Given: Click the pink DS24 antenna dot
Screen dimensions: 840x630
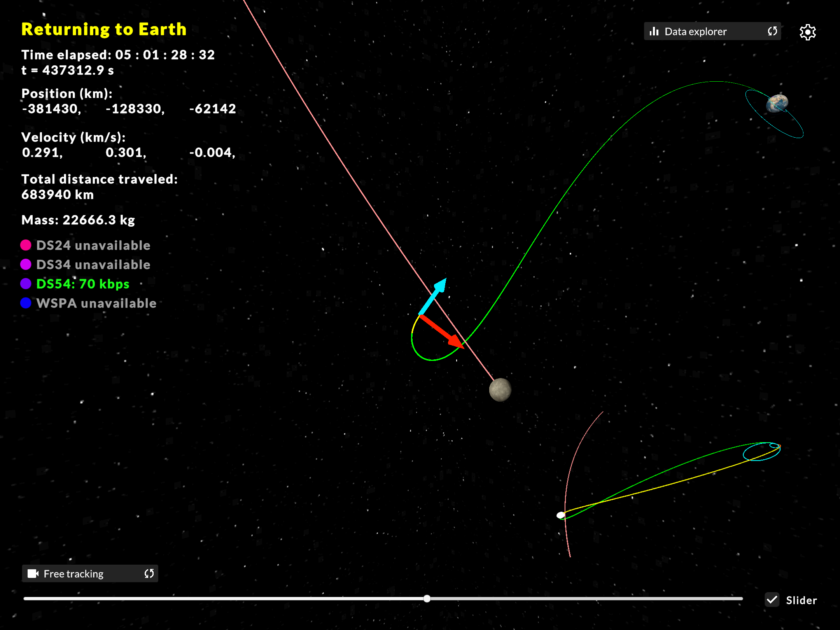Looking at the screenshot, I should (x=26, y=245).
